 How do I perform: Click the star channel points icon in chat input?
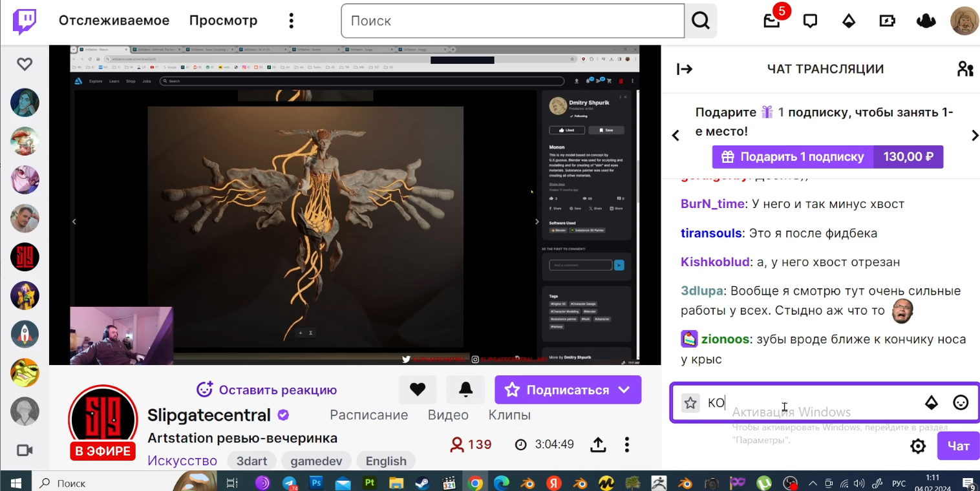click(690, 403)
